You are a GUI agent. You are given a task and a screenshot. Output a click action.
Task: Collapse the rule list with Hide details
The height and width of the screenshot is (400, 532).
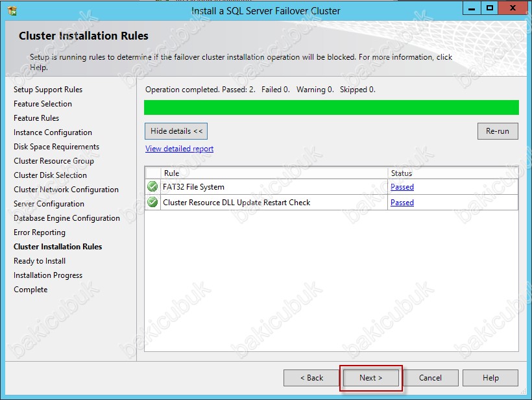click(176, 131)
